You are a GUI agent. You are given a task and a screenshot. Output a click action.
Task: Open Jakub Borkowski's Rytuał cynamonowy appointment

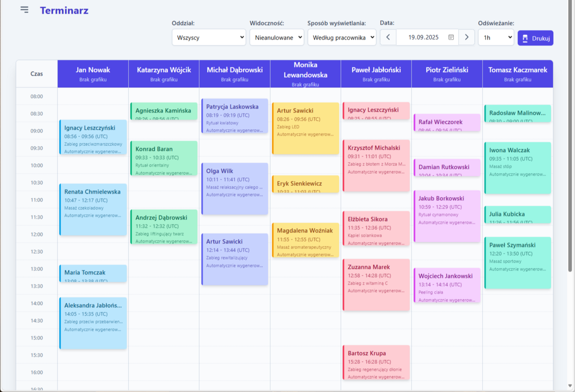447,216
